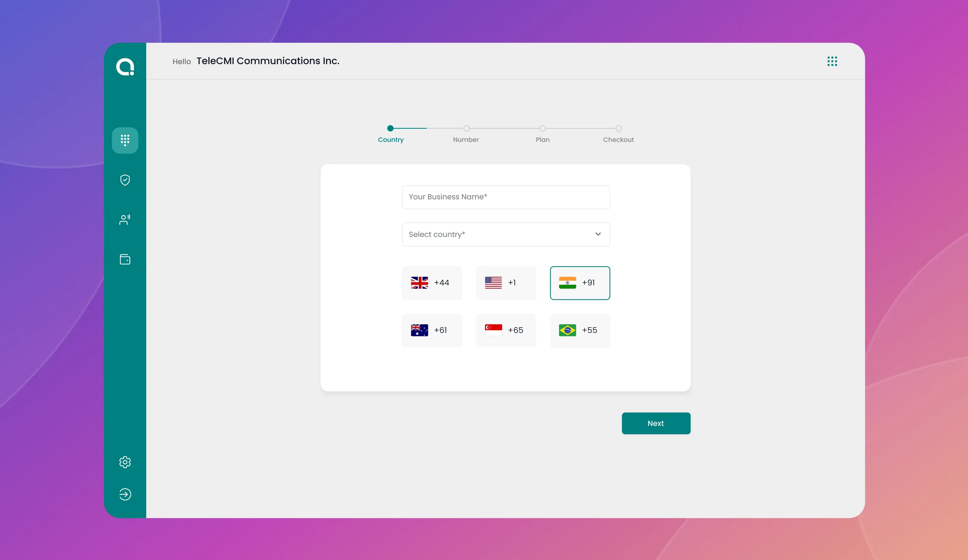Jump to the Checkout step marker
This screenshot has height=560, width=968.
619,129
